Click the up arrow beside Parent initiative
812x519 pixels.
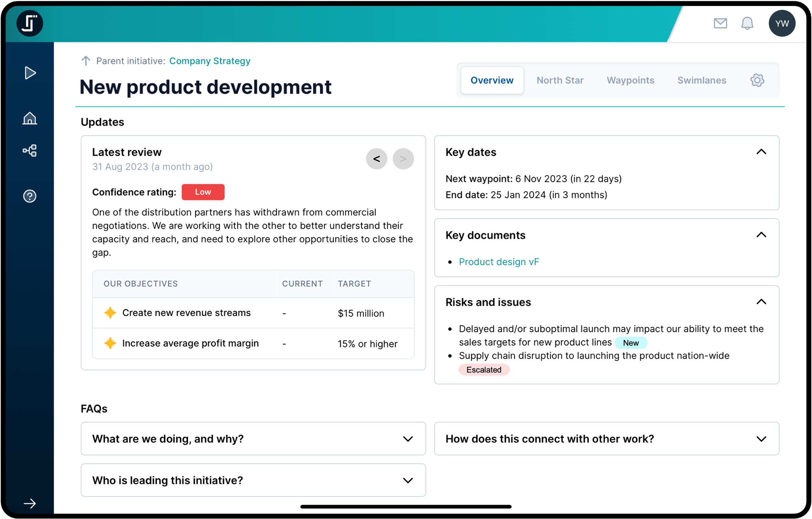(86, 61)
